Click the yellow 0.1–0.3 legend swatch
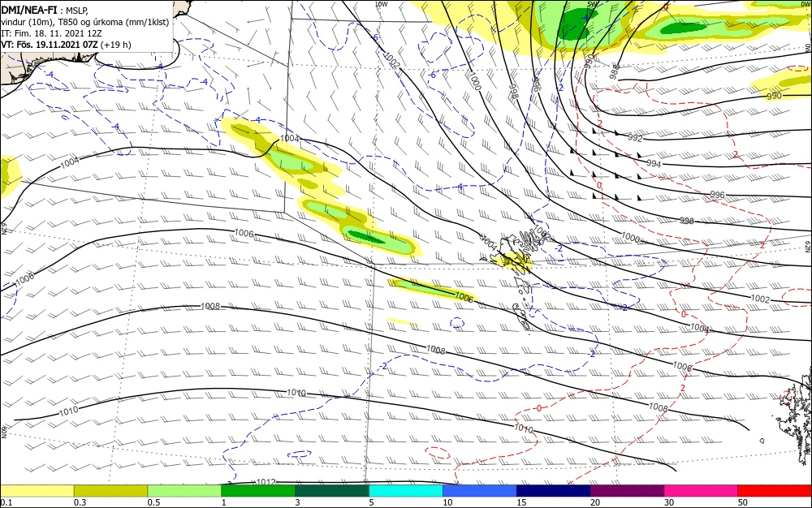This screenshot has width=812, height=508. pos(37,491)
